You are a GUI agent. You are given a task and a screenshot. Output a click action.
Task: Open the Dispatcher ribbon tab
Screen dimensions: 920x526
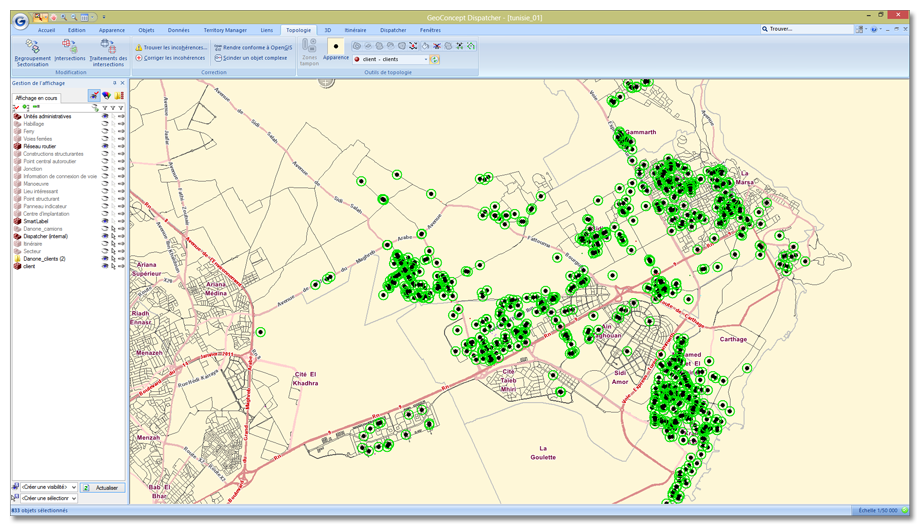(394, 30)
